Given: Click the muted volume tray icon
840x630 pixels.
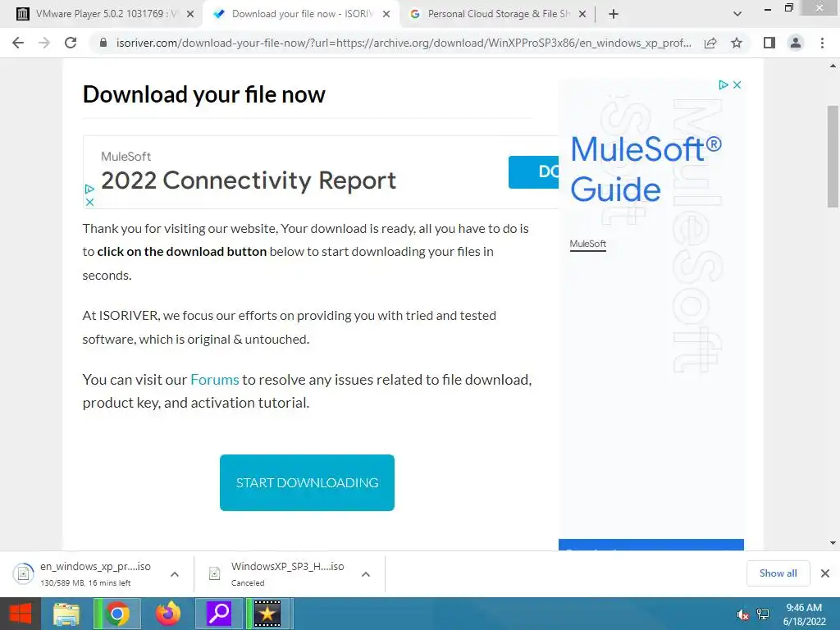Looking at the screenshot, I should [x=742, y=614].
